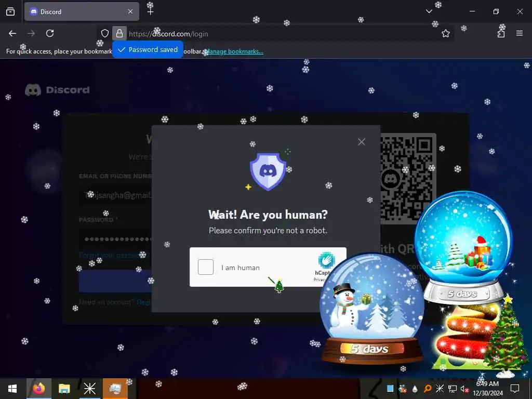This screenshot has width=532, height=399.
Task: Open the Firefox application menu
Action: click(x=520, y=33)
